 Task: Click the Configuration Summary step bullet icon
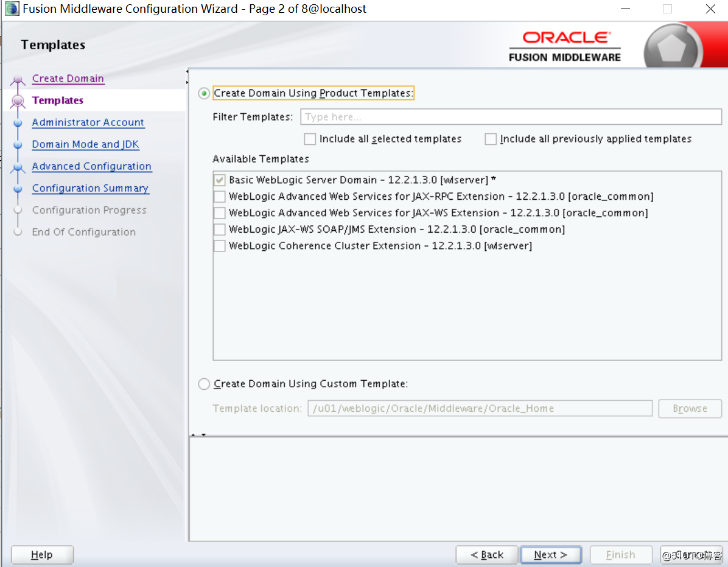point(18,189)
